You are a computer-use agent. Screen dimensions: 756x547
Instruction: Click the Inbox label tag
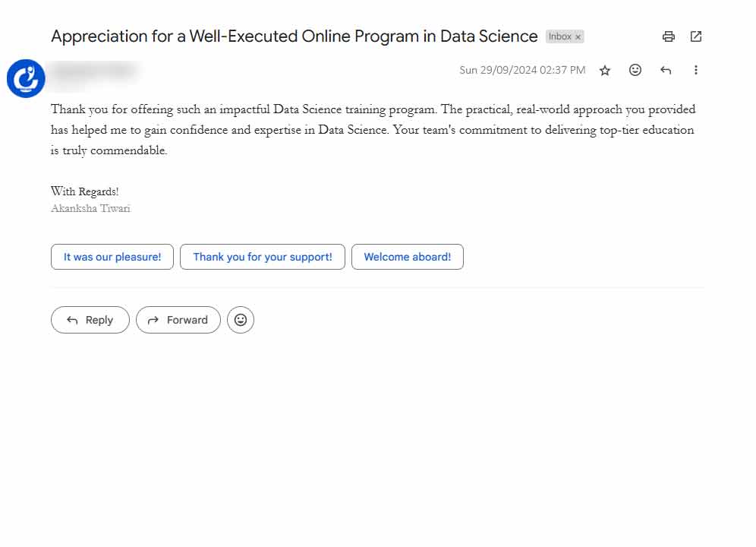click(559, 36)
